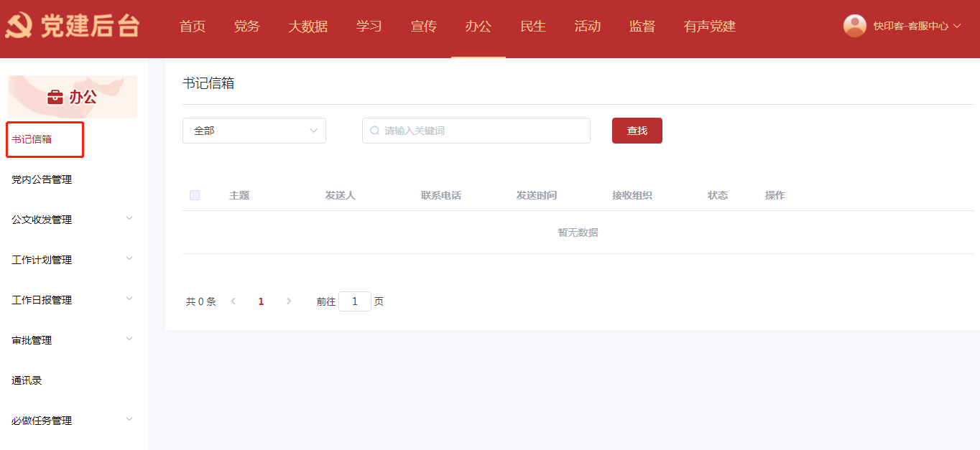
Task: Open 党内公告管理 in sidebar
Action: [42, 179]
